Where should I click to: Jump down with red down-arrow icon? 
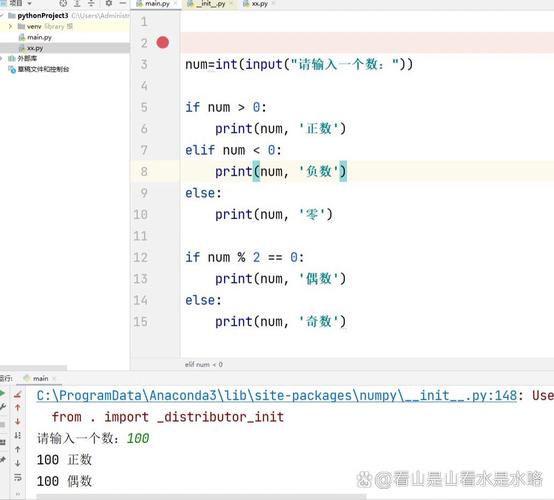[x=18, y=421]
